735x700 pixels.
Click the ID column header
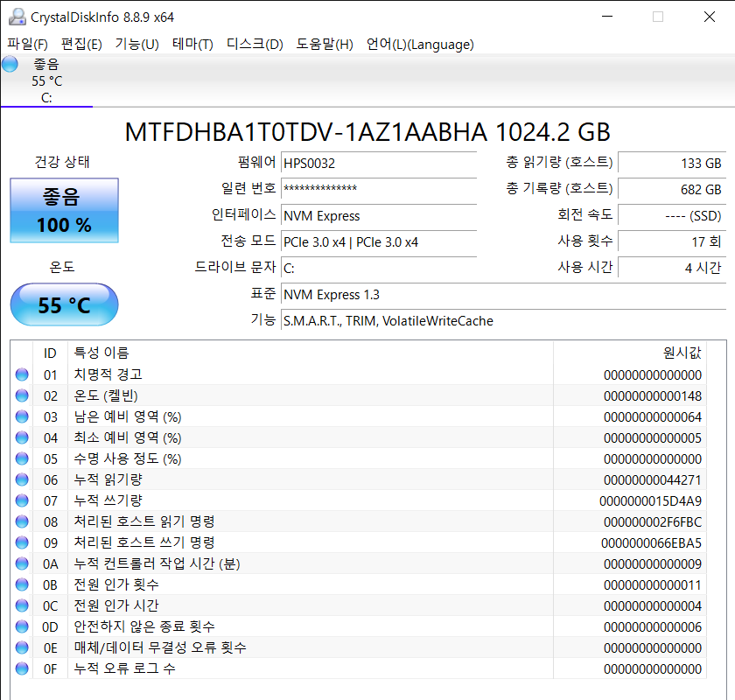tap(50, 353)
